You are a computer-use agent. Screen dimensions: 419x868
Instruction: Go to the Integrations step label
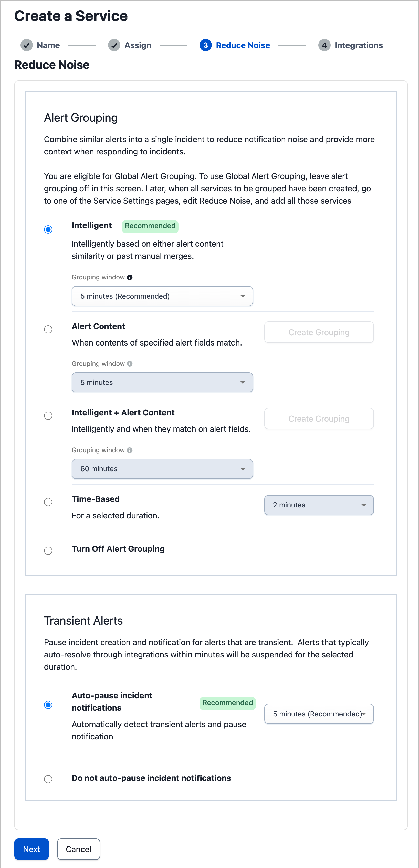(358, 45)
